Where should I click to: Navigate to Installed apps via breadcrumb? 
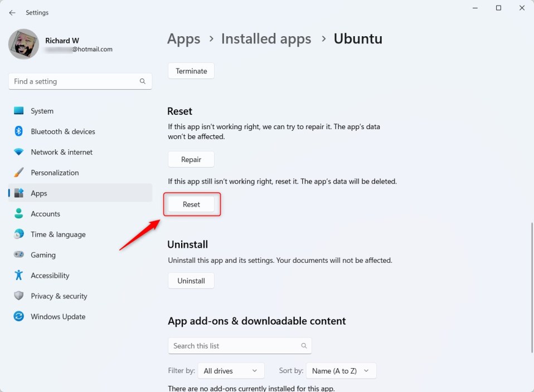[266, 38]
